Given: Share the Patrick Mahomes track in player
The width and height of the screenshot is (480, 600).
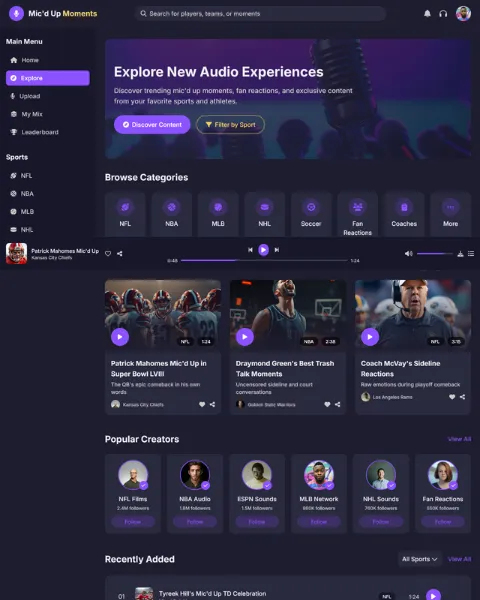Looking at the screenshot, I should 120,254.
